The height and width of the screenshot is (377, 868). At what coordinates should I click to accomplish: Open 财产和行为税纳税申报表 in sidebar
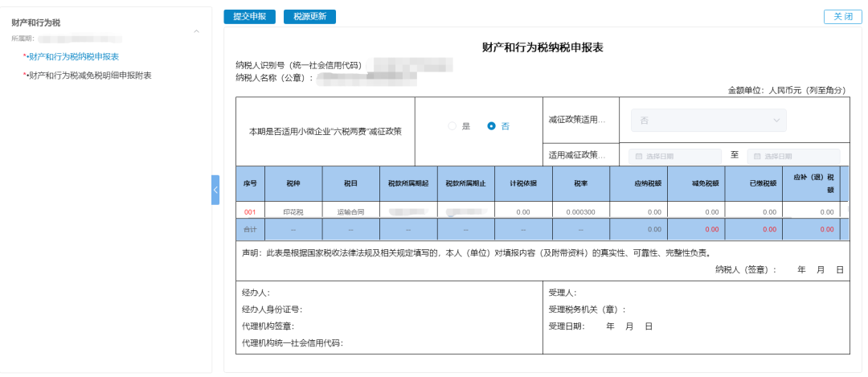[74, 56]
